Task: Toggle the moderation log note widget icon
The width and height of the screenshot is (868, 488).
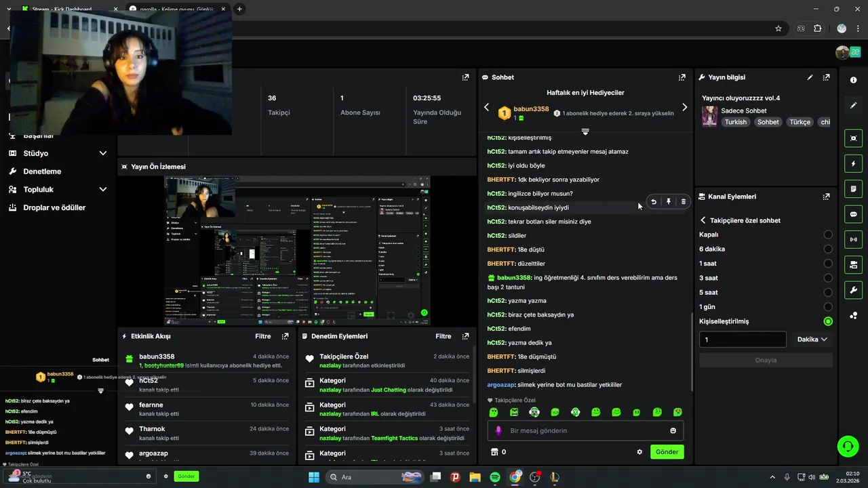Action: pyautogui.click(x=853, y=188)
